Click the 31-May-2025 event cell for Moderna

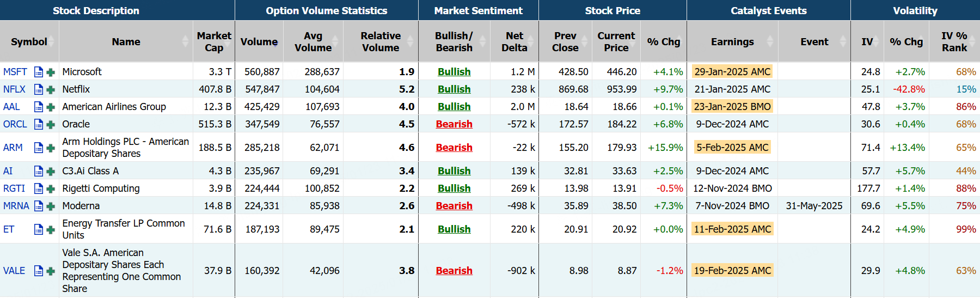click(x=814, y=206)
